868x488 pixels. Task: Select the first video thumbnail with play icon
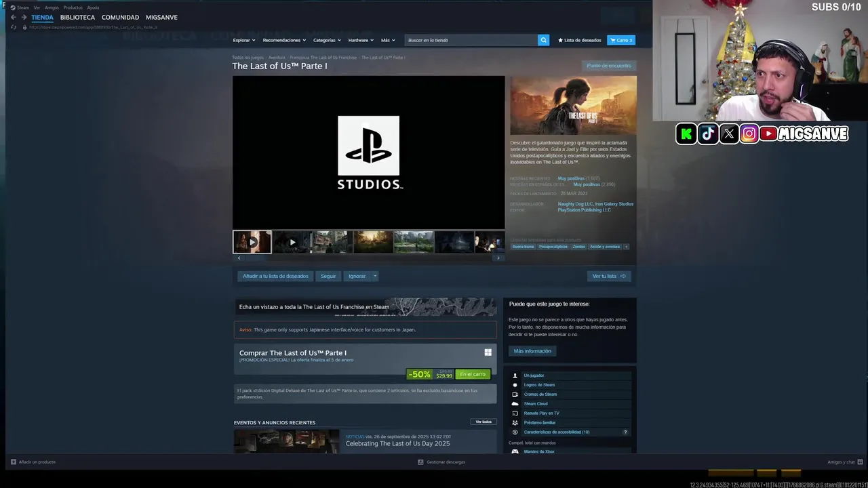tap(252, 242)
